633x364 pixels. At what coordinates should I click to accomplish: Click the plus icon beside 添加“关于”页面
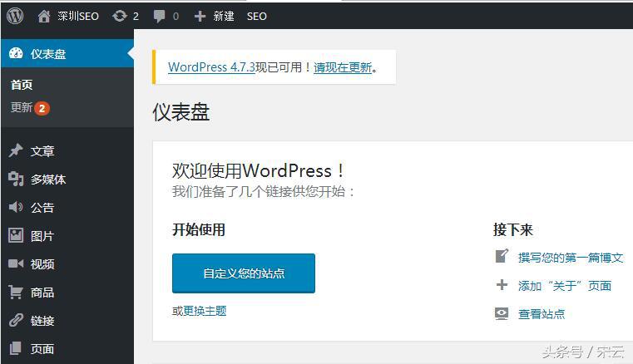tap(502, 285)
